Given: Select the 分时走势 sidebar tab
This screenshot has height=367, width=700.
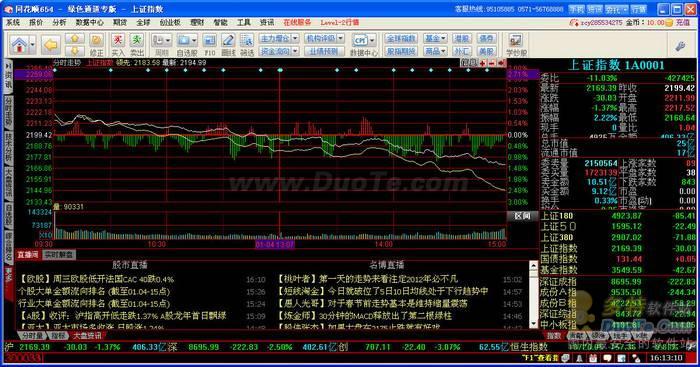Looking at the screenshot, I should click(x=8, y=112).
